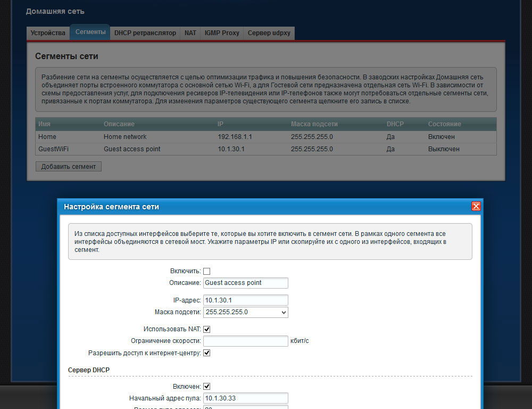
Task: Select the Home segment name in the table
Action: [47, 137]
